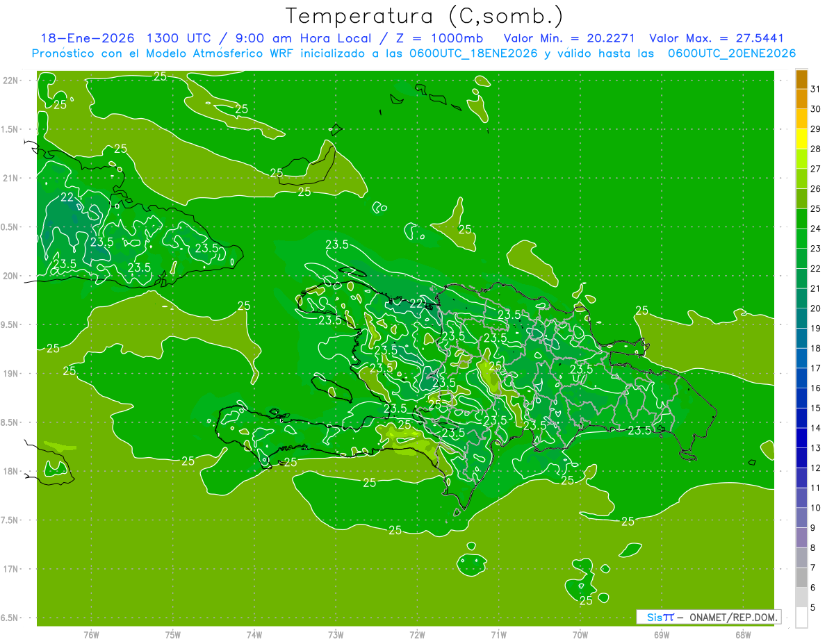Click the "69W" longitude axis label
This screenshot has width=834, height=644.
coord(661,634)
